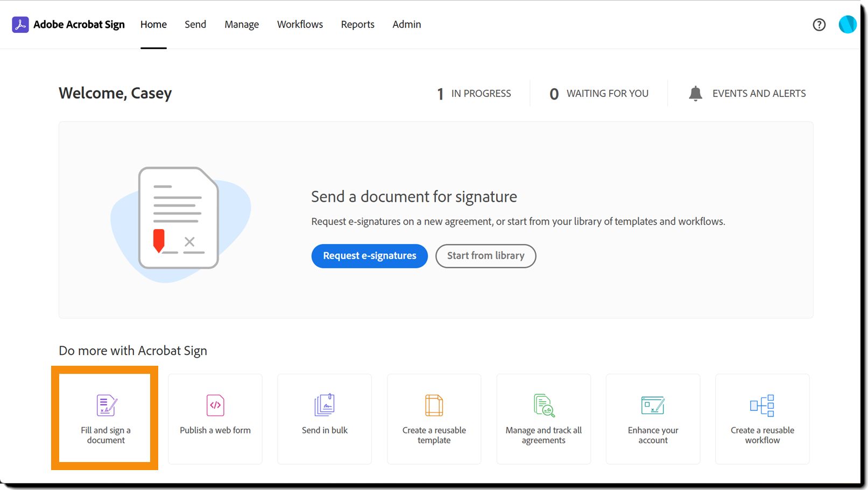
Task: Click the Manage and track agreements icon
Action: coord(544,406)
